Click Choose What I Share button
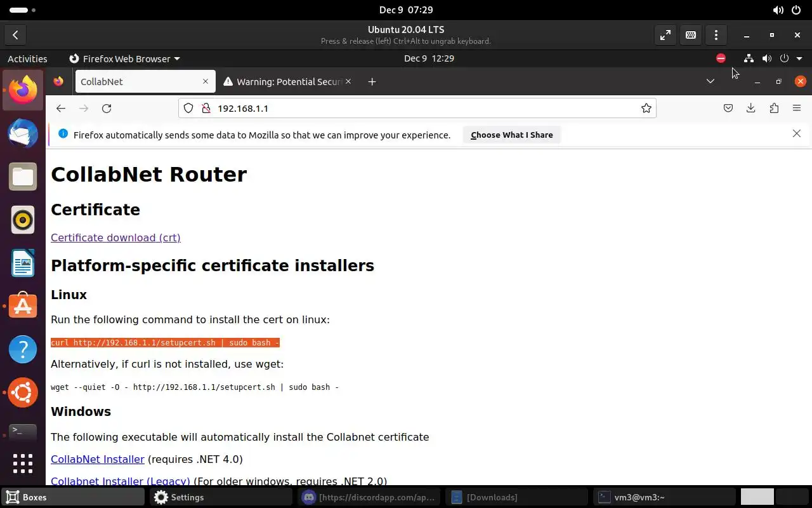 (512, 135)
